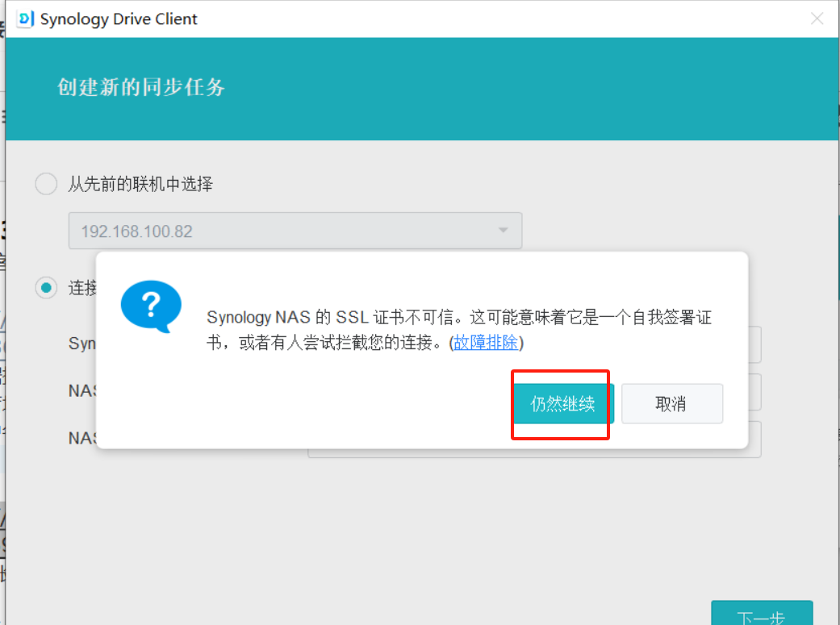840x625 pixels.
Task: Click the 下一步 button
Action: [762, 615]
